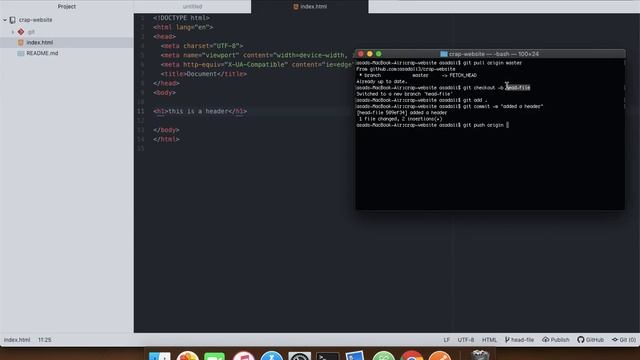
Task: Click 'git pull origin master' terminal line
Action: [x=439, y=63]
